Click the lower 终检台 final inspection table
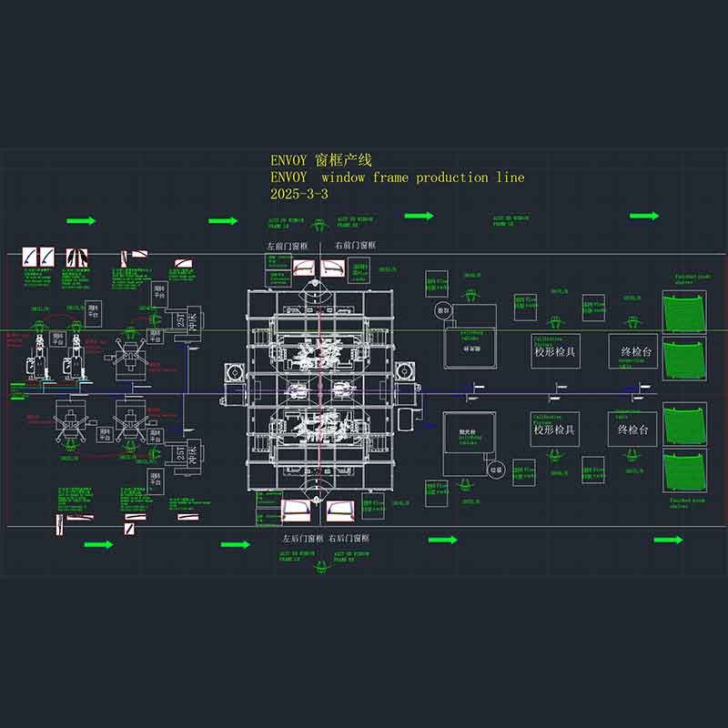This screenshot has height=728, width=728. pos(632,429)
